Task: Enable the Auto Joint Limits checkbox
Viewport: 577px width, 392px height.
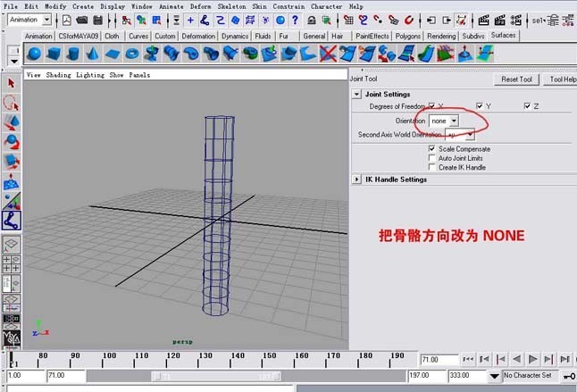Action: (432, 158)
